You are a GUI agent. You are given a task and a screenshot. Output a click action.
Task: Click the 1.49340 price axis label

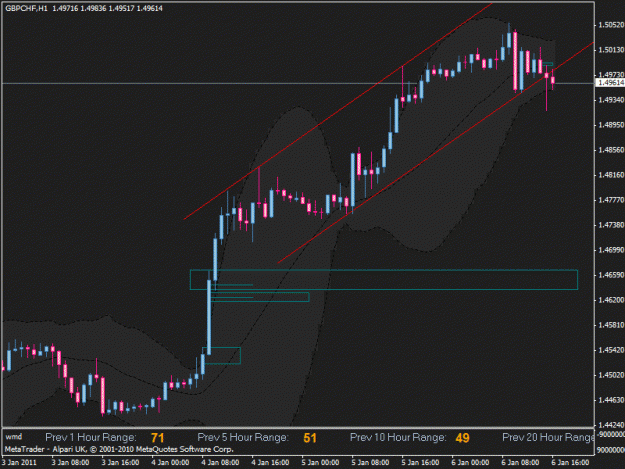pyautogui.click(x=611, y=100)
